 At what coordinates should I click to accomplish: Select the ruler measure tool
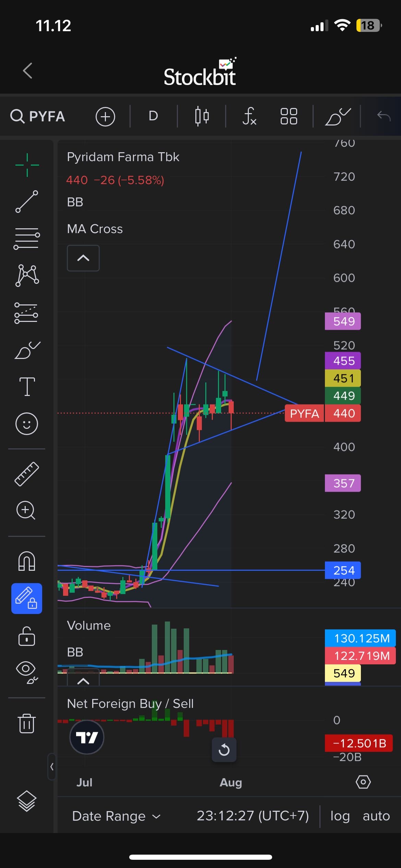[x=27, y=474]
